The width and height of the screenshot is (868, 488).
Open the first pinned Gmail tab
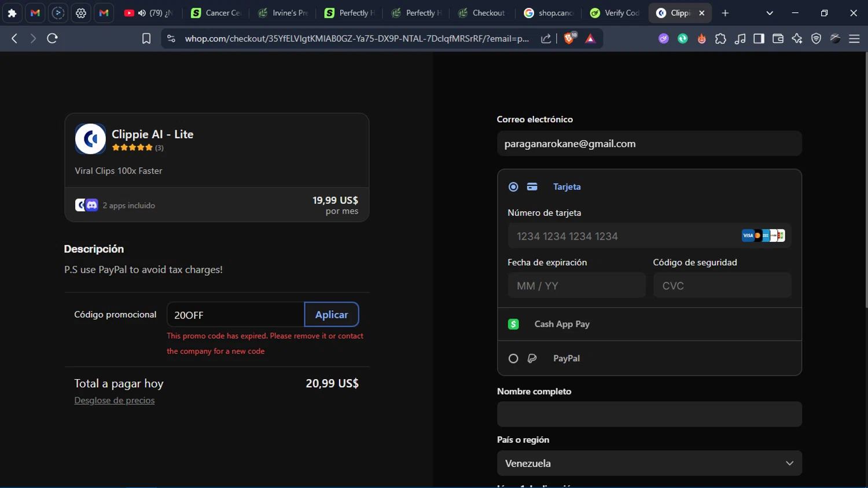click(35, 13)
